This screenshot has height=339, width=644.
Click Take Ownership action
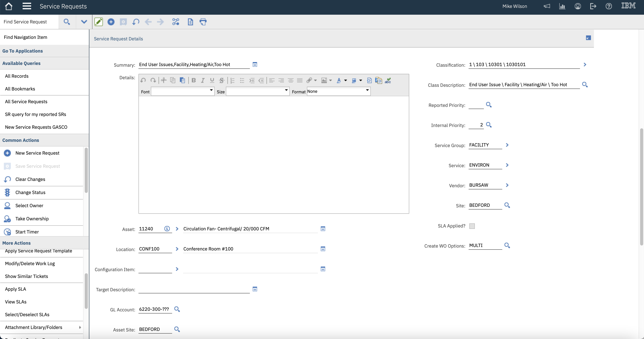pos(32,219)
